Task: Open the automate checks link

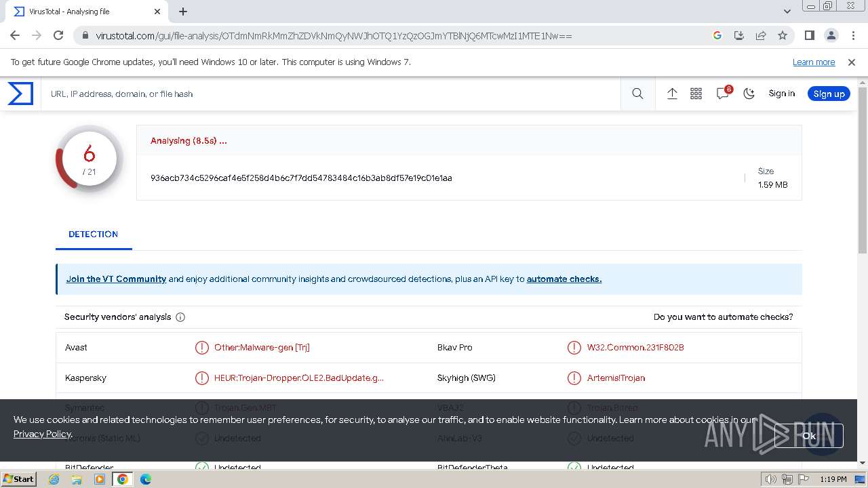Action: [x=564, y=279]
